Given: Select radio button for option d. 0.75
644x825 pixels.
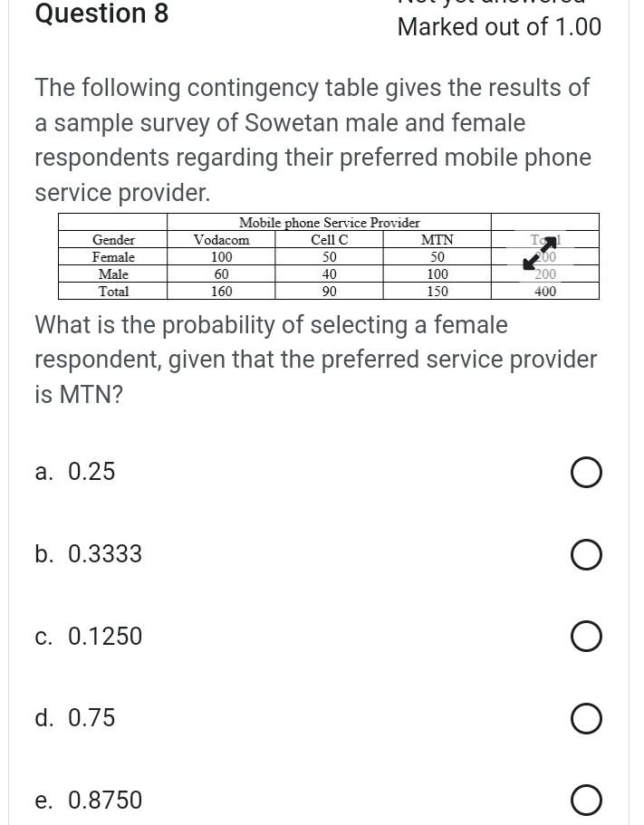Looking at the screenshot, I should (x=585, y=718).
